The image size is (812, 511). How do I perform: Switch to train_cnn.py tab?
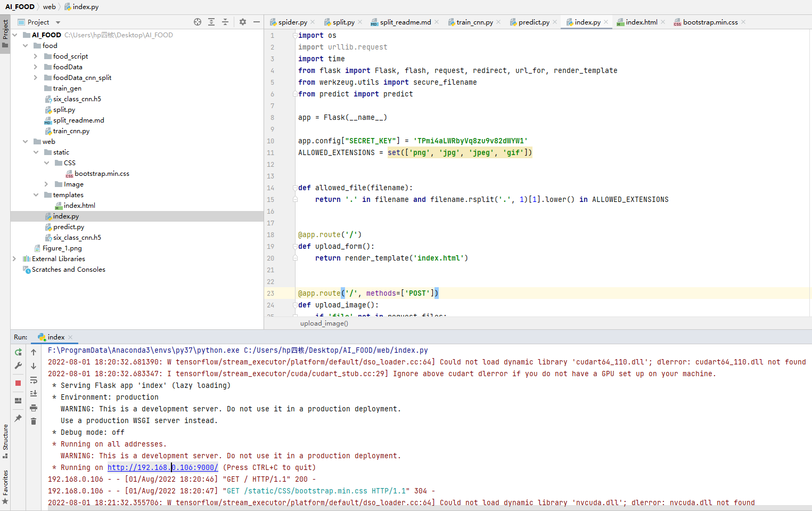pyautogui.click(x=474, y=22)
